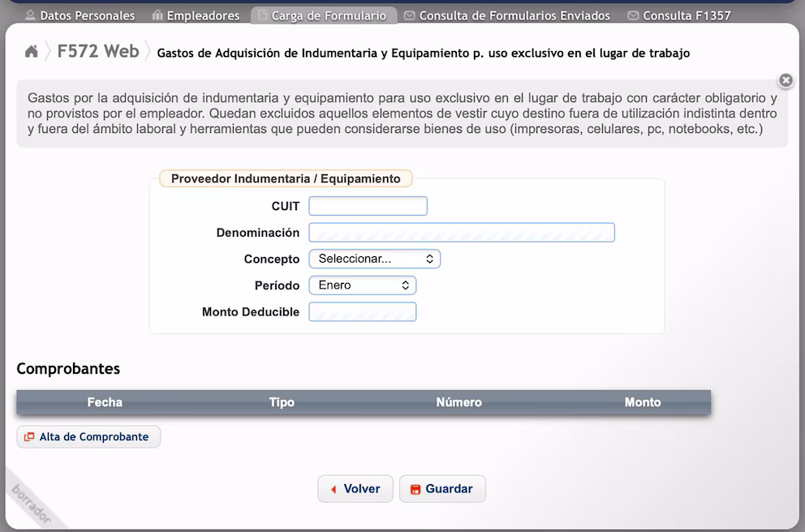Focus the Denominación text field
The width and height of the screenshot is (805, 532).
[462, 233]
